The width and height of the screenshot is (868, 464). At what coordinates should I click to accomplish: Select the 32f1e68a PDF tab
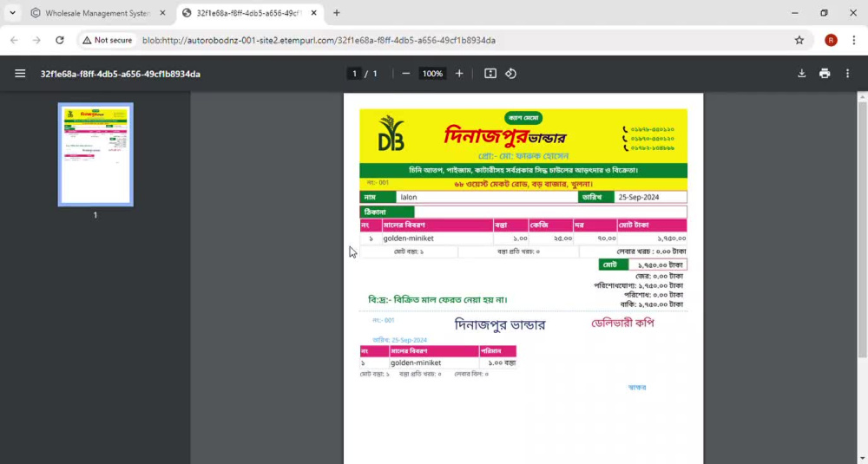coord(249,13)
